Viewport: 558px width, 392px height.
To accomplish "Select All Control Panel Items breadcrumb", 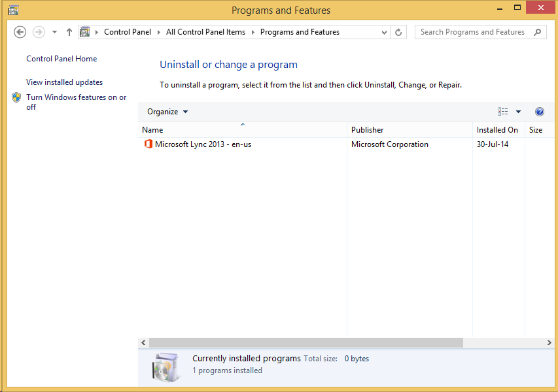I will [205, 32].
